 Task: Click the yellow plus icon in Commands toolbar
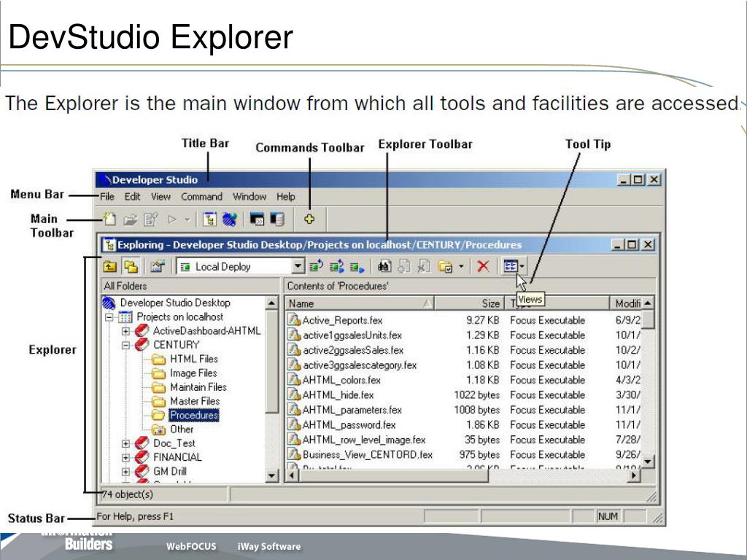click(309, 219)
